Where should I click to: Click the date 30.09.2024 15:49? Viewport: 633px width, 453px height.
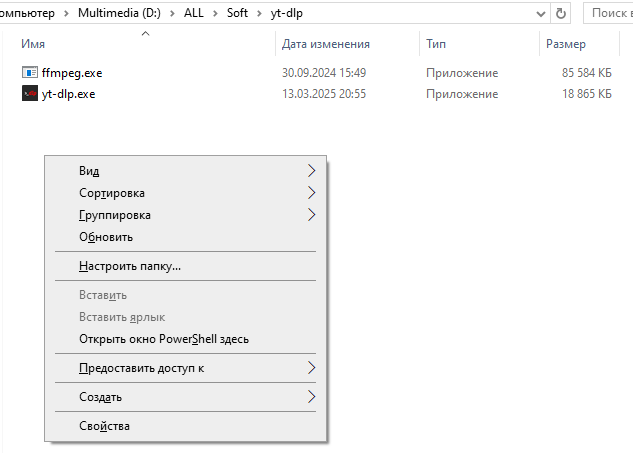[x=324, y=73]
